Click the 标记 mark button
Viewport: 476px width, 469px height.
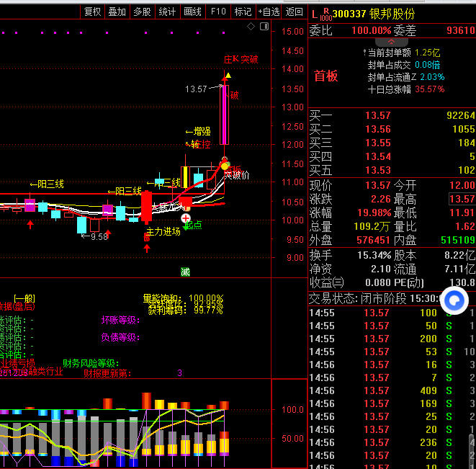(x=243, y=12)
